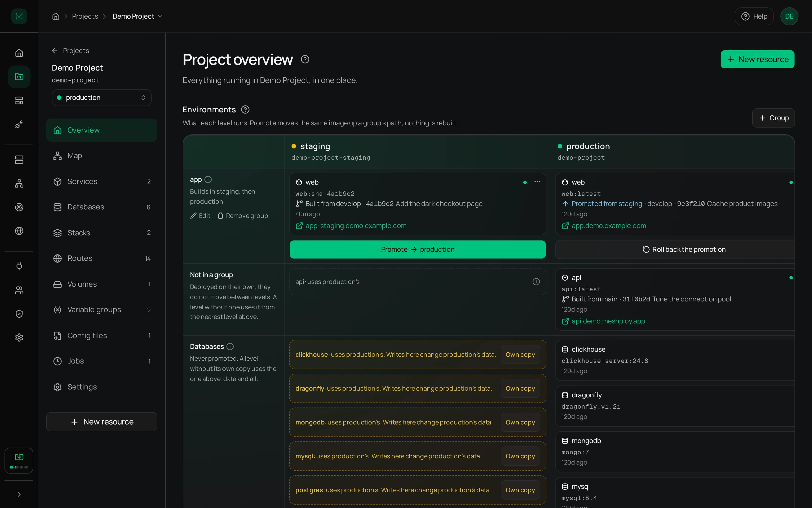Open the production environment selector

(x=102, y=97)
